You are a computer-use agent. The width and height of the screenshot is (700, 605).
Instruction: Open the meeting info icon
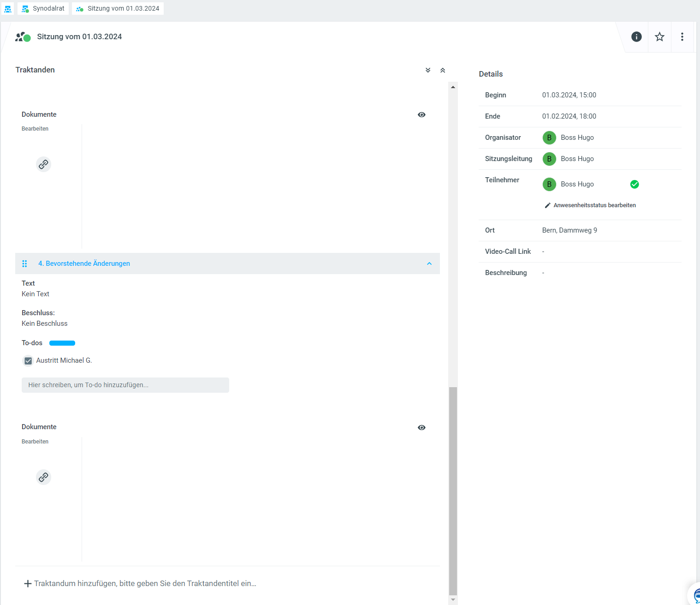coord(636,37)
